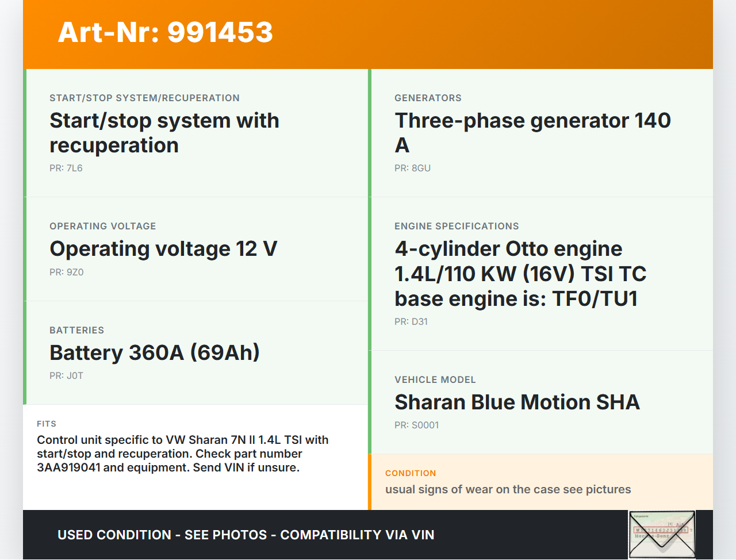Select the 4-cylinder Otto engine description
The image size is (736, 560).
[520, 274]
